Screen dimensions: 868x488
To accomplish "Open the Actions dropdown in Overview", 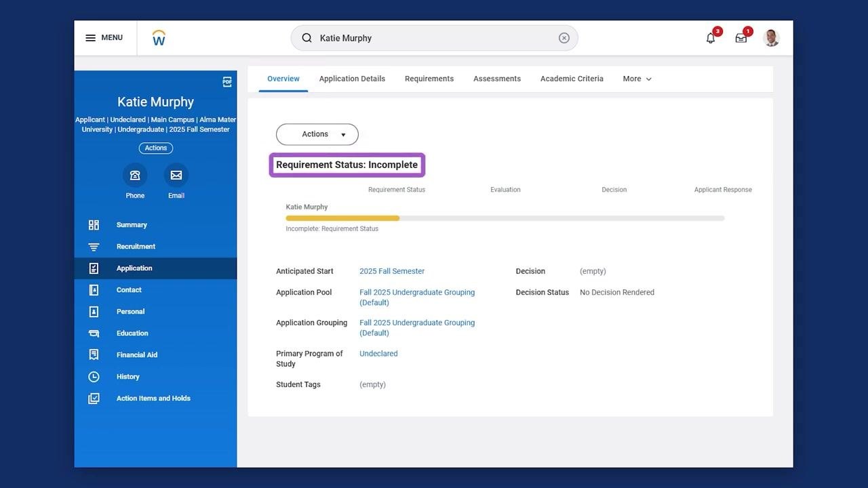I will click(x=317, y=134).
